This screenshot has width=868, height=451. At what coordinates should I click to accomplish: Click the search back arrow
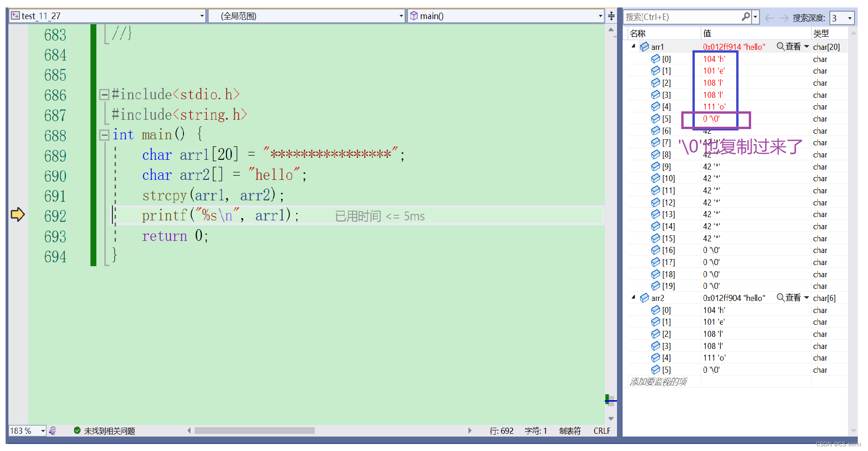coord(769,18)
